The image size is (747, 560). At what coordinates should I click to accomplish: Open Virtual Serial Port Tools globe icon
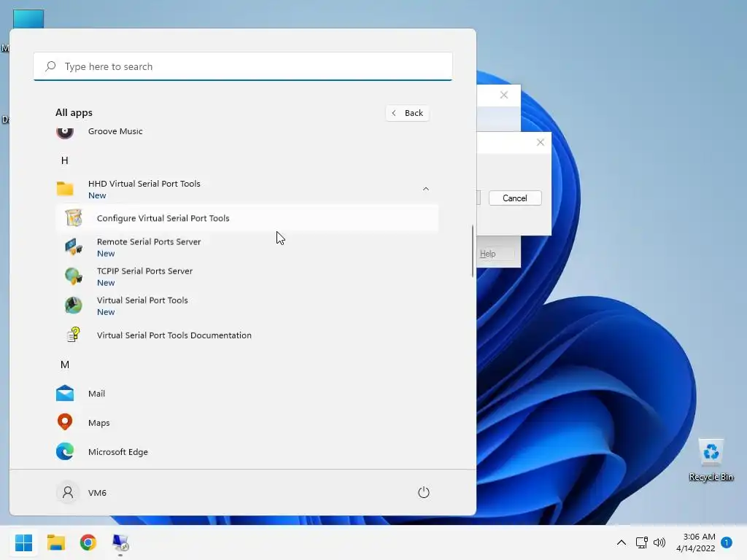click(74, 306)
